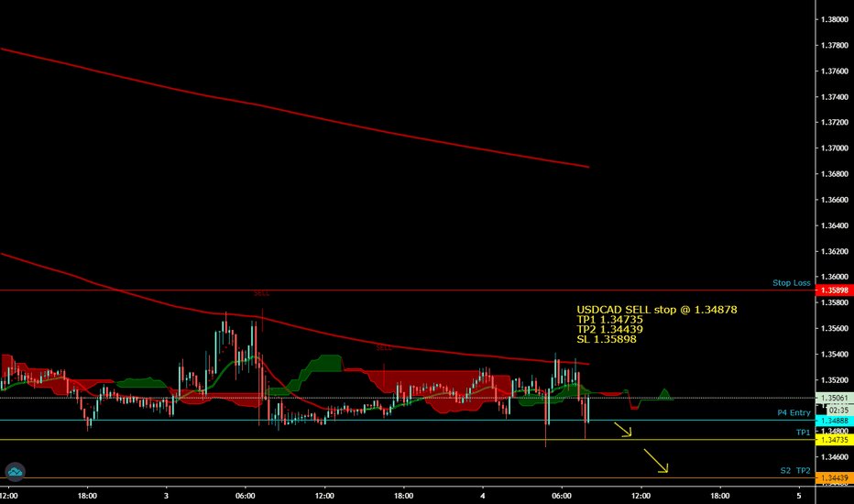Screen dimensions: 854x504
Task: Click the 1.36000 price scale label
Action: [835, 277]
